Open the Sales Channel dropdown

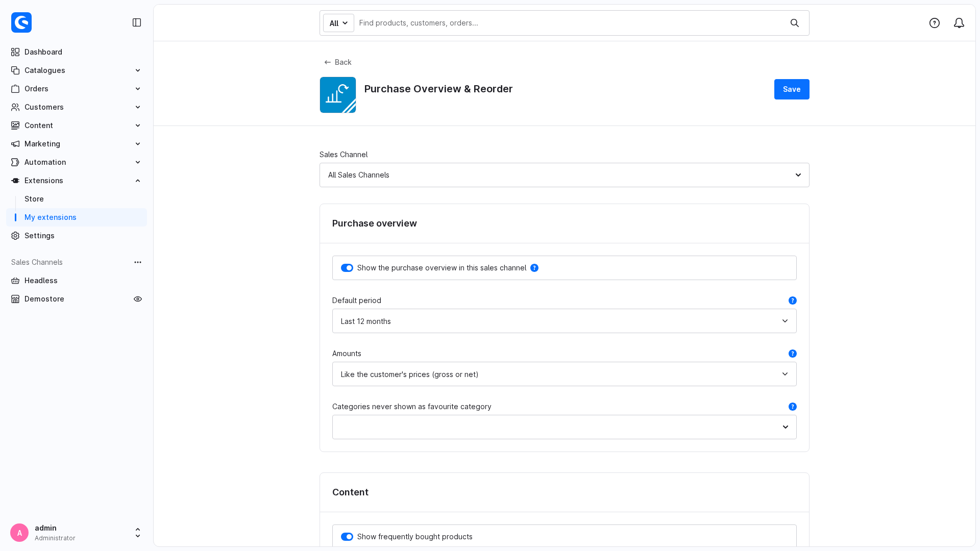tap(565, 175)
